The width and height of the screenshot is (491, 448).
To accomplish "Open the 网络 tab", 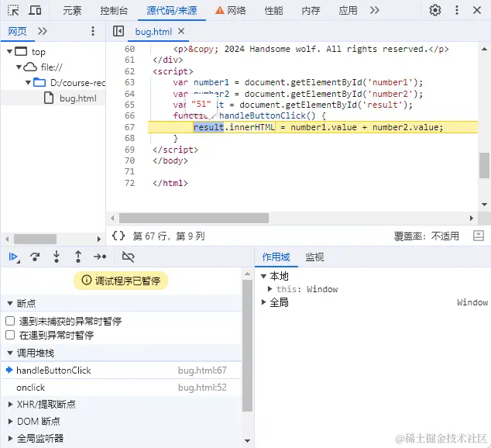I will (x=231, y=11).
